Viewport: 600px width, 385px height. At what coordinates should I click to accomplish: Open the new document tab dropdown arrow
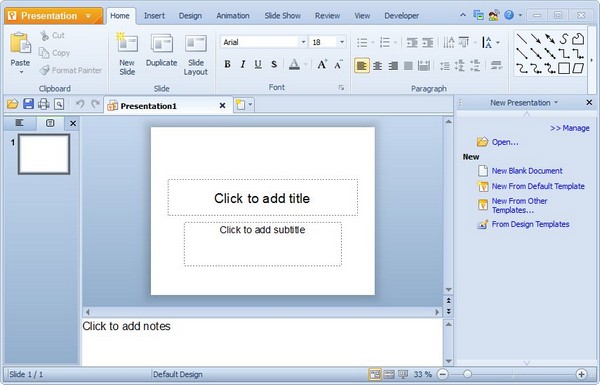(x=250, y=104)
